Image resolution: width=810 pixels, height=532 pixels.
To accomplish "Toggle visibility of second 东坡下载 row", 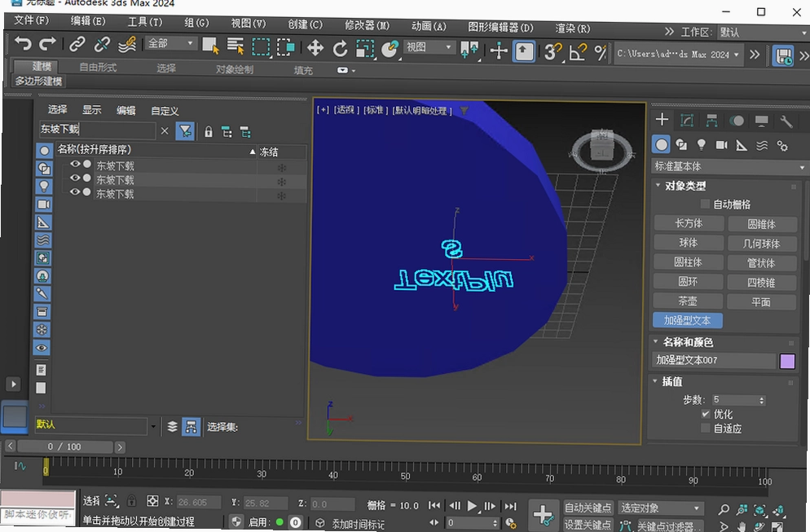I will pos(76,178).
